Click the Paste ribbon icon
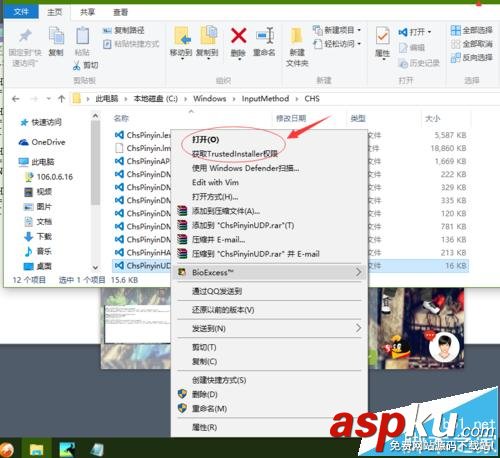The width and height of the screenshot is (500, 458). [x=82, y=36]
